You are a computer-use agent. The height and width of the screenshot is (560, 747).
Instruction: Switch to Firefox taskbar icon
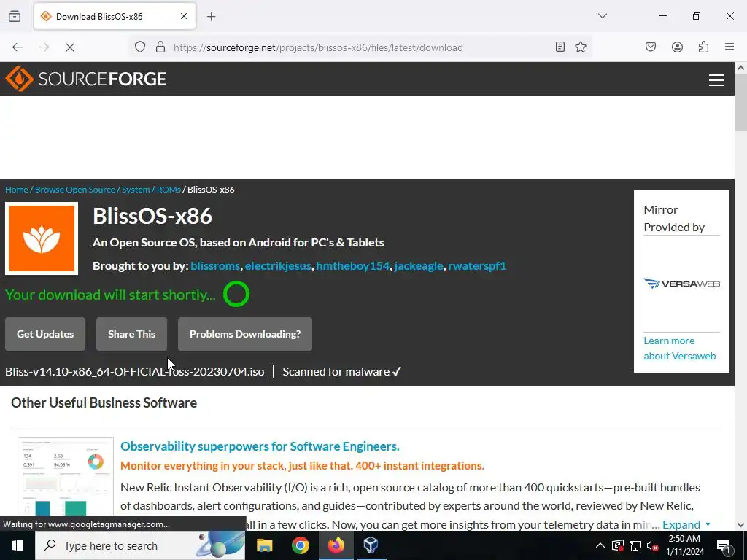pyautogui.click(x=336, y=545)
